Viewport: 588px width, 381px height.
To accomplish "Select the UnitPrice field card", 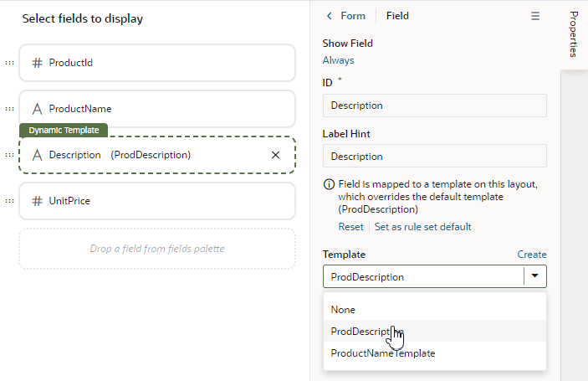I will 157,201.
